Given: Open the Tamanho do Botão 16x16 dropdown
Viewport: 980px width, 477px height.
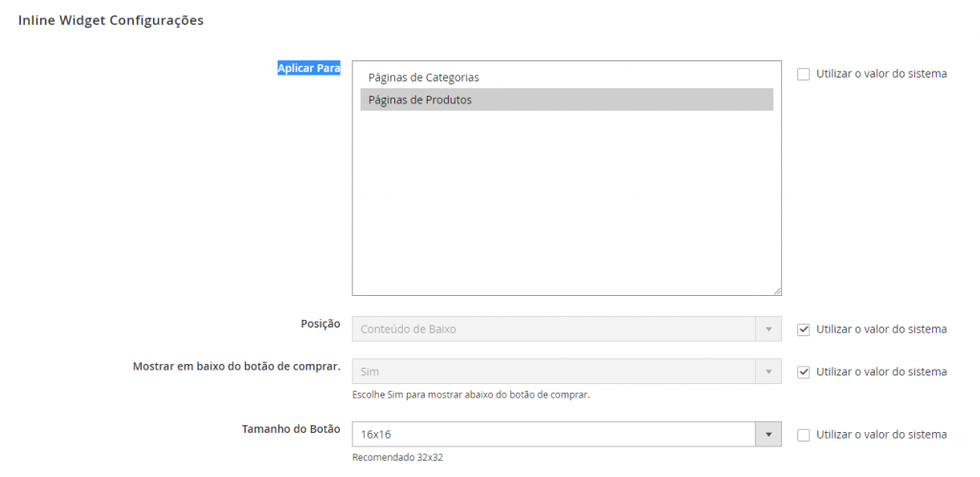Looking at the screenshot, I should 567,434.
